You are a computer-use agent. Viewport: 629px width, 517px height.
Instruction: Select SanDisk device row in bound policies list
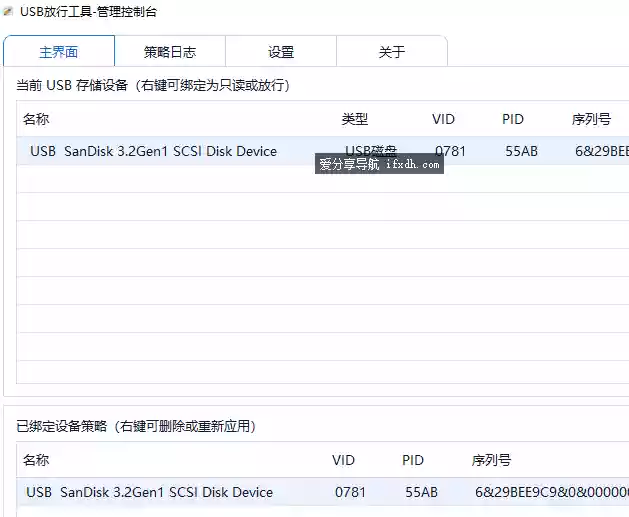coord(323,492)
